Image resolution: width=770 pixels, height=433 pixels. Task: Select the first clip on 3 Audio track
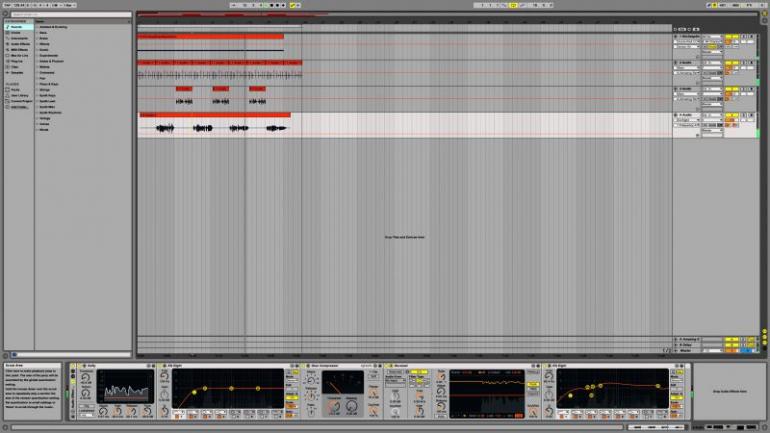[184, 89]
